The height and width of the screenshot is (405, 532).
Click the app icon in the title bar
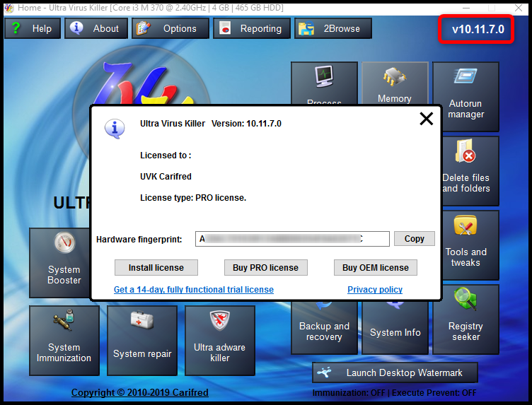8,8
